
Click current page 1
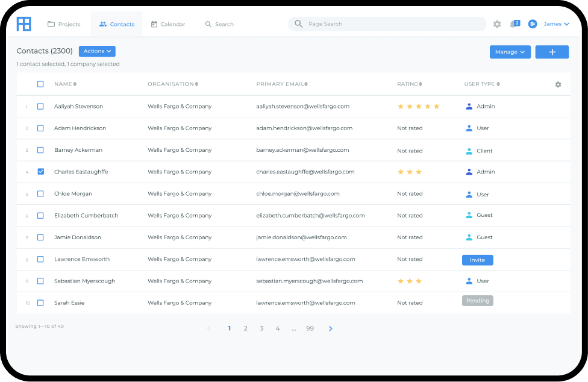tap(229, 328)
